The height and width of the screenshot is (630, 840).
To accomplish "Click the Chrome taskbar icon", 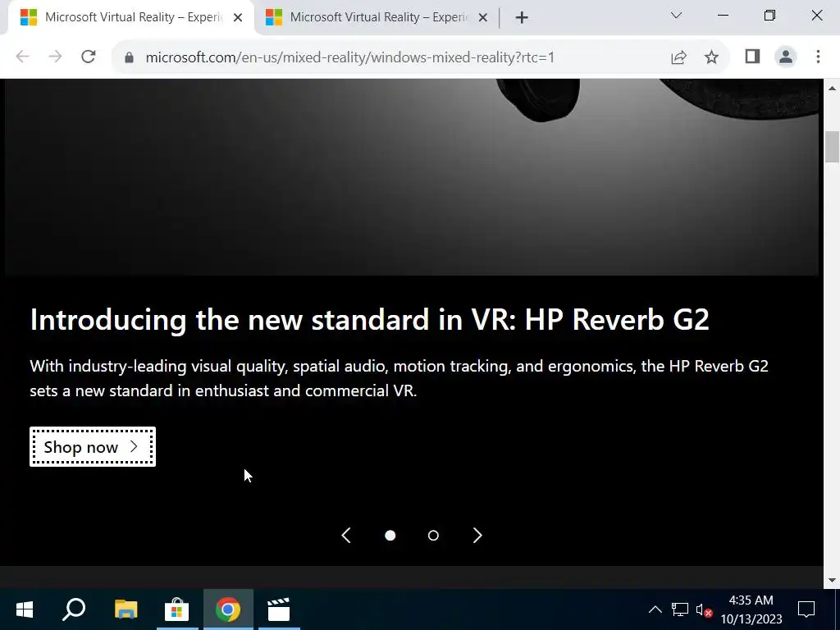I will pos(228,609).
